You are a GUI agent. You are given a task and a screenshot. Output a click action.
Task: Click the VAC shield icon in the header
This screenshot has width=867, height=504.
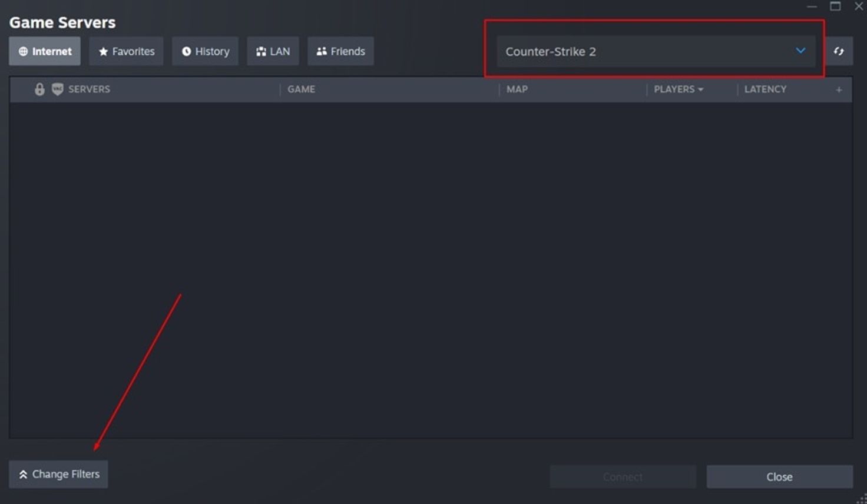[x=57, y=89]
